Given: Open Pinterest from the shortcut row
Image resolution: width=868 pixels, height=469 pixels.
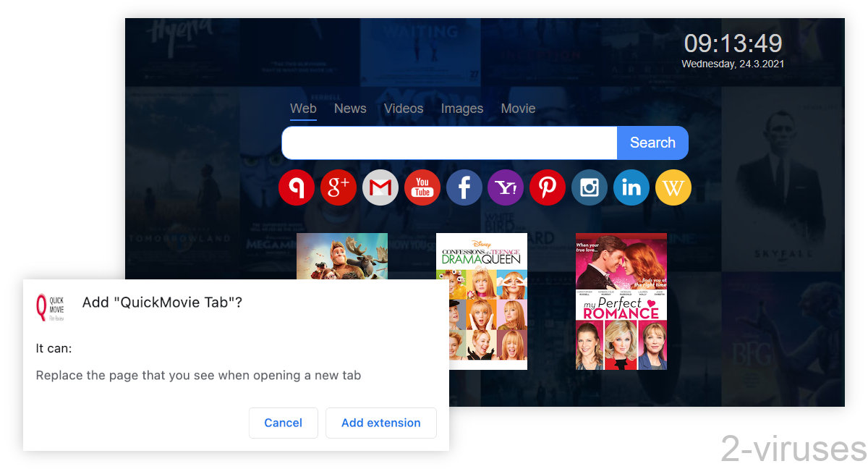Looking at the screenshot, I should [548, 187].
